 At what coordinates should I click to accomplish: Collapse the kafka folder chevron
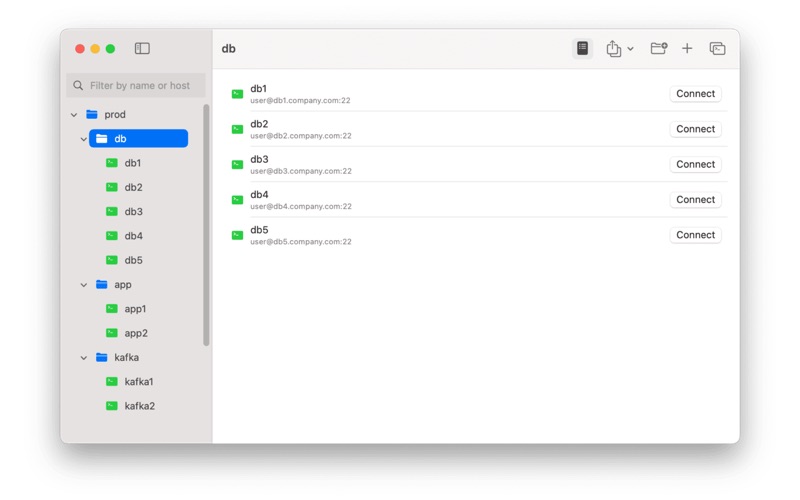click(x=84, y=358)
